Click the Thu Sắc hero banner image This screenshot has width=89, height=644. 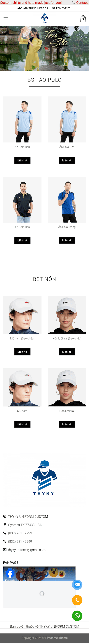pos(44,48)
